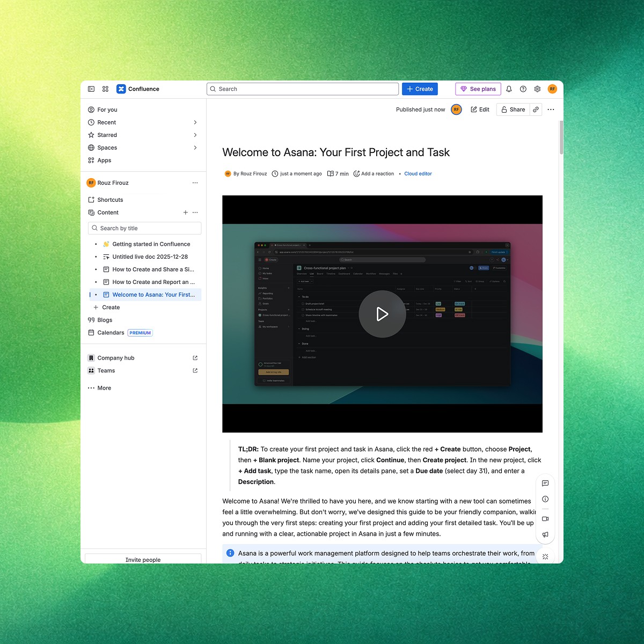Focus the Search by title field
Viewport: 644px width, 644px height.
coord(145,228)
